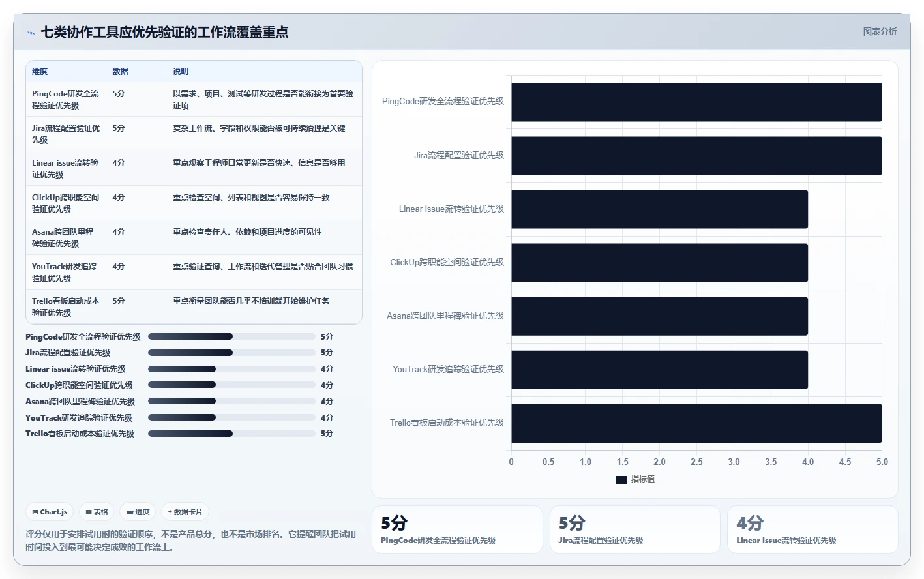Image resolution: width=924 pixels, height=579 pixels.
Task: Select YouTrack研发追踪验证优先级 table cell
Action: pyautogui.click(x=66, y=273)
